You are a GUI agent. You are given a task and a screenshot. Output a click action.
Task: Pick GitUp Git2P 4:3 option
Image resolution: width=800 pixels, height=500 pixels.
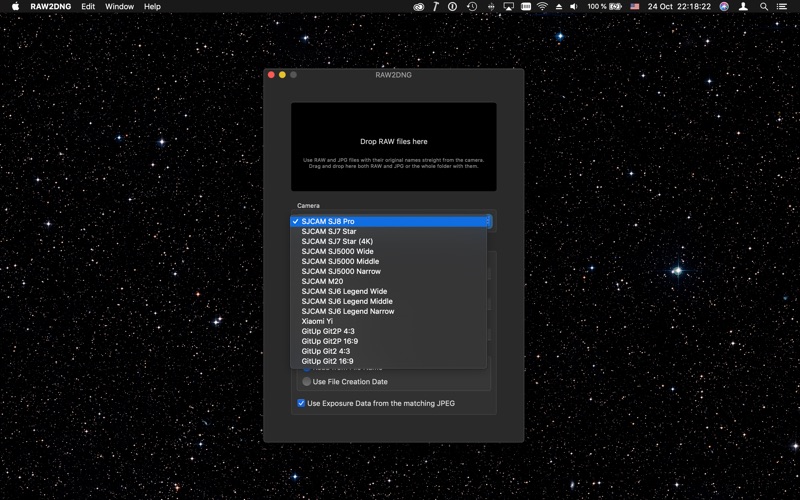389,331
